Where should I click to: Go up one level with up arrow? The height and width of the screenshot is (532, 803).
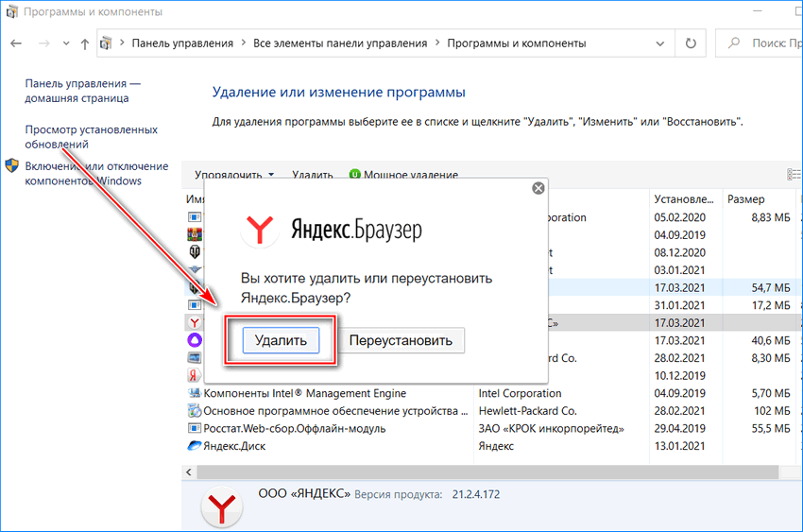(x=85, y=44)
